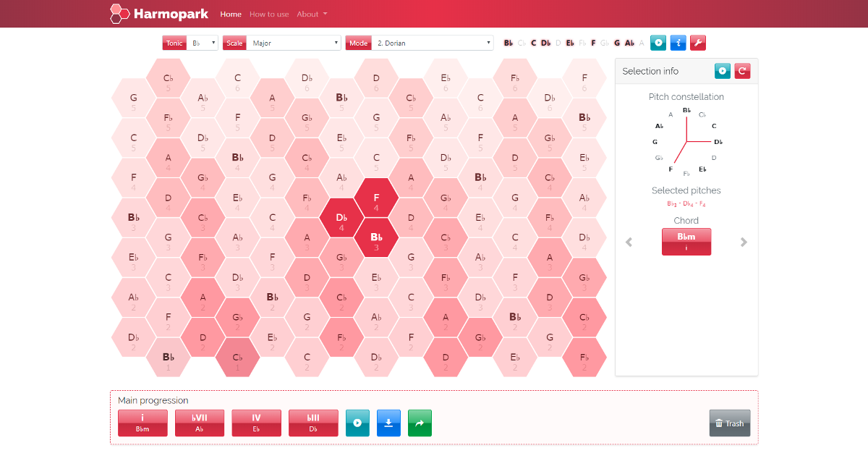
Task: Play the Main progression
Action: pos(357,423)
